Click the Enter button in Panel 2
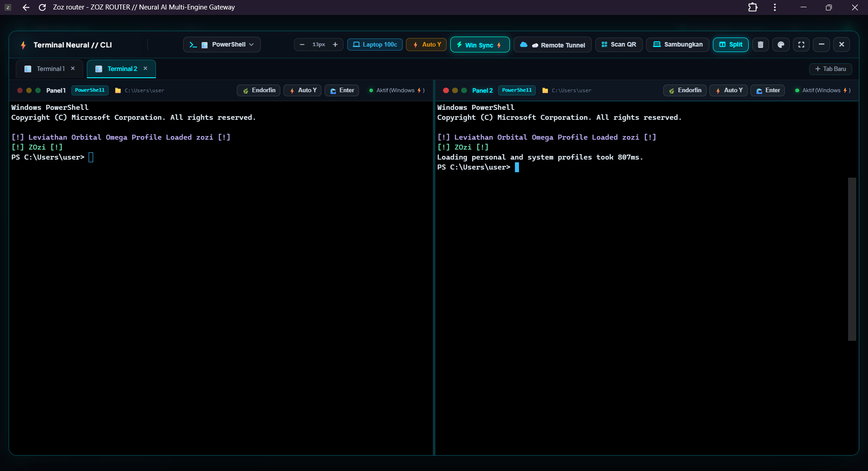 click(768, 90)
